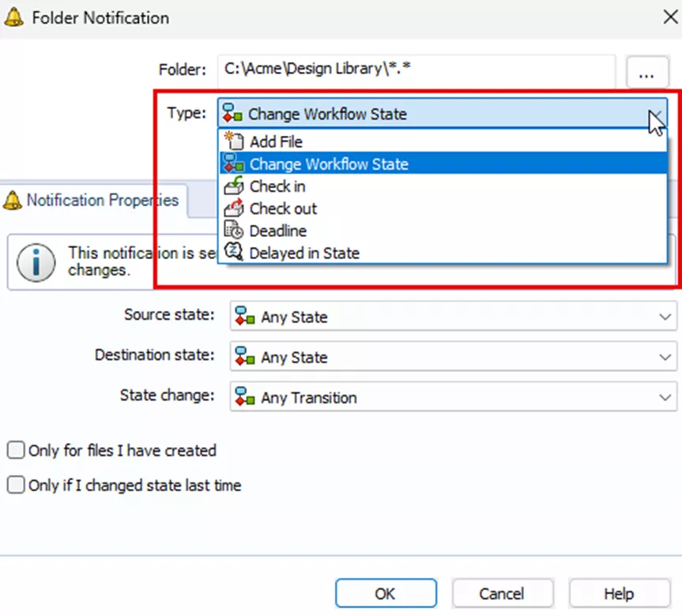Click the Check in box icon

[x=234, y=186]
